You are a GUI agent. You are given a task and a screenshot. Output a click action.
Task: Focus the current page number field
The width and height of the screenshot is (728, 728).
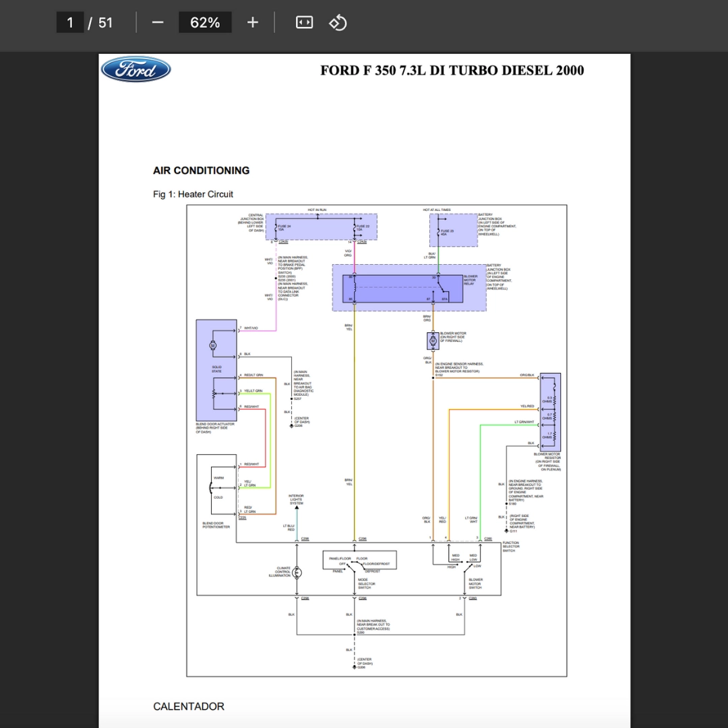[x=69, y=22]
